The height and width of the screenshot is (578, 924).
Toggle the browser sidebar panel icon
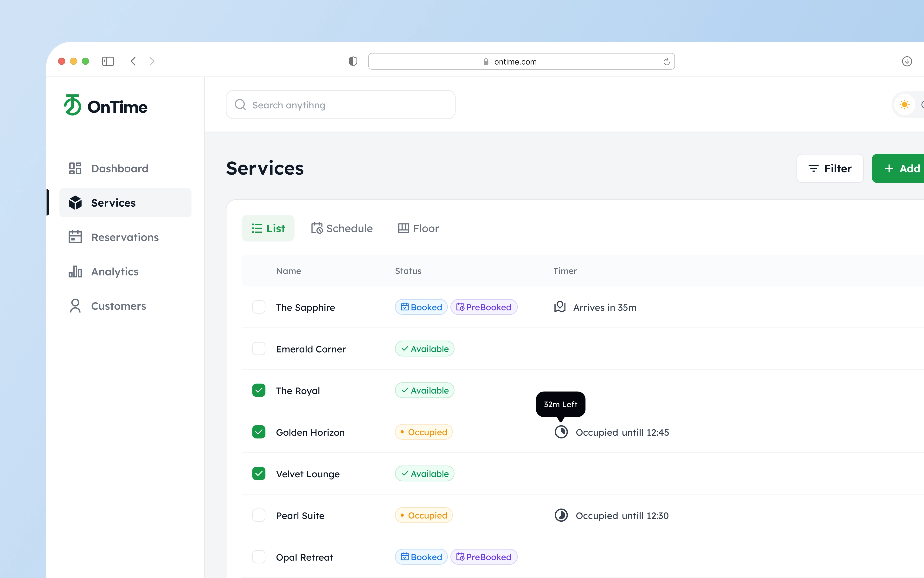tap(108, 61)
